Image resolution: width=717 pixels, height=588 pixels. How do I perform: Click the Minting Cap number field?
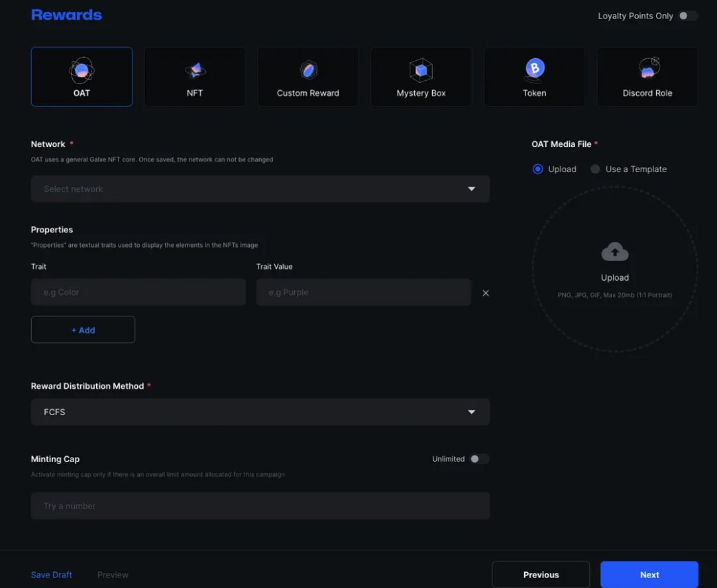click(260, 506)
